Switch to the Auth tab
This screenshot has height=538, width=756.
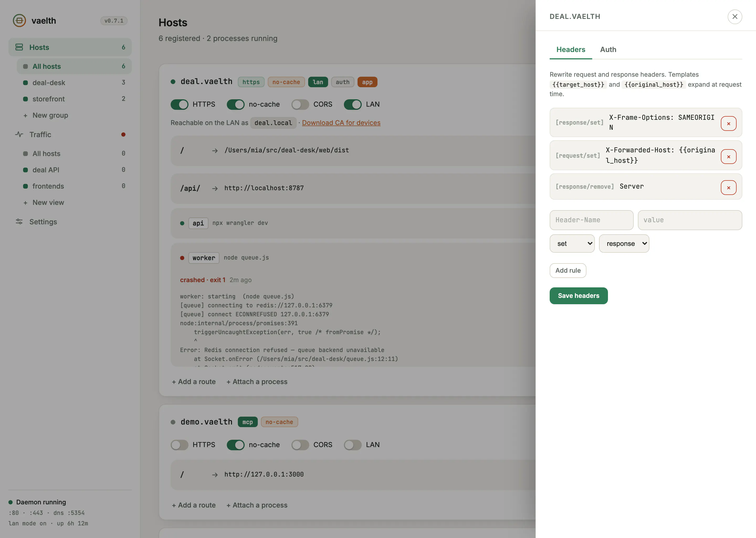[x=608, y=49]
